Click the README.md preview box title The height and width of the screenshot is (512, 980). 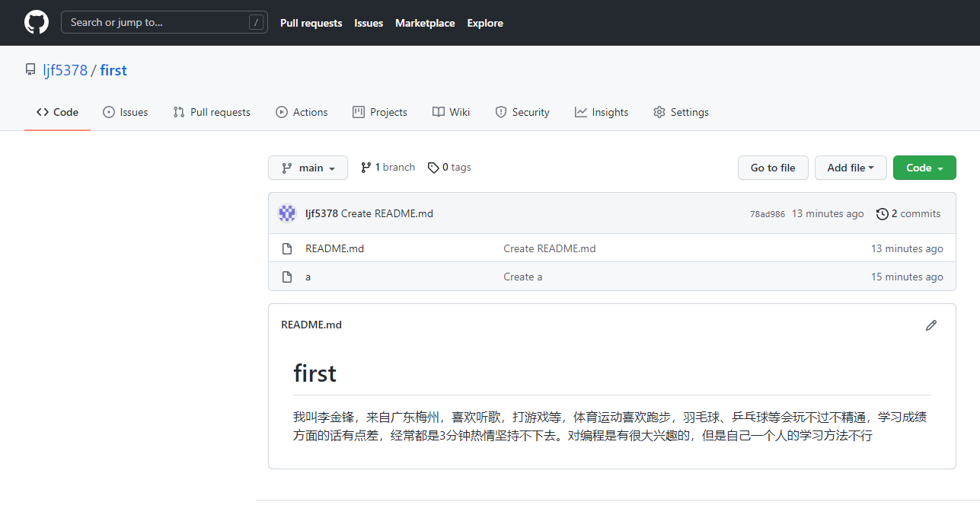point(311,325)
